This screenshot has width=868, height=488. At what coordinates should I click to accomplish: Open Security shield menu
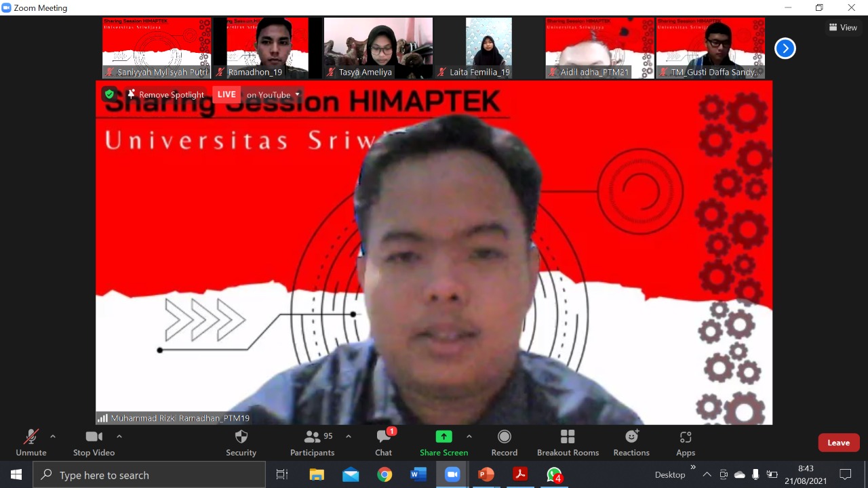(241, 443)
